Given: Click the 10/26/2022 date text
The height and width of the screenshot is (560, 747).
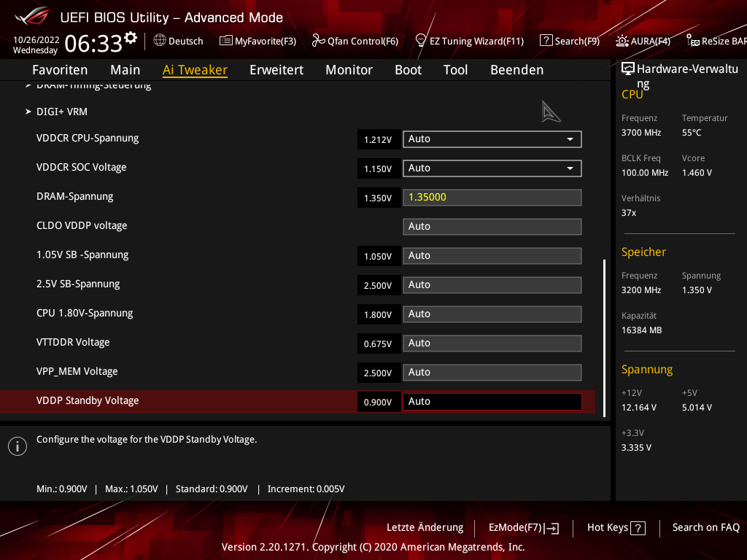Looking at the screenshot, I should click(36, 40).
